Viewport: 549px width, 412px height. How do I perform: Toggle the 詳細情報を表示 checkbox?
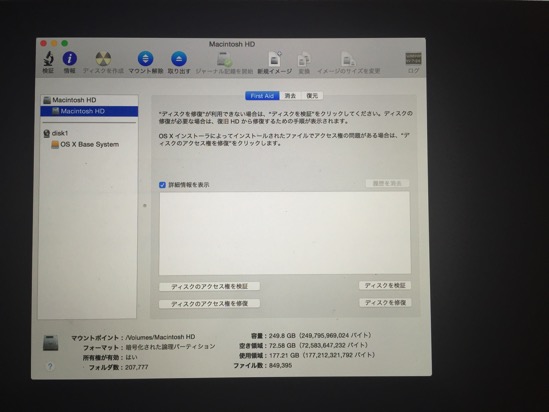(x=162, y=185)
